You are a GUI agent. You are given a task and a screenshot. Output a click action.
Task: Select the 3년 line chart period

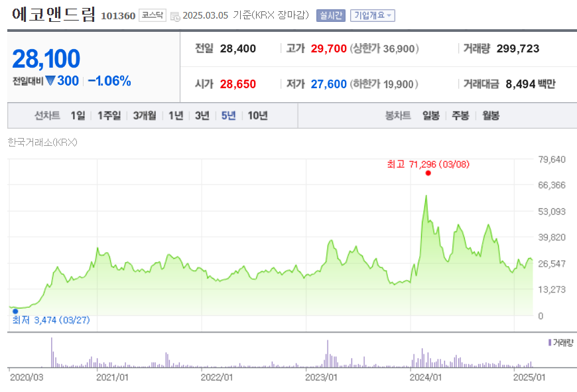pos(202,115)
